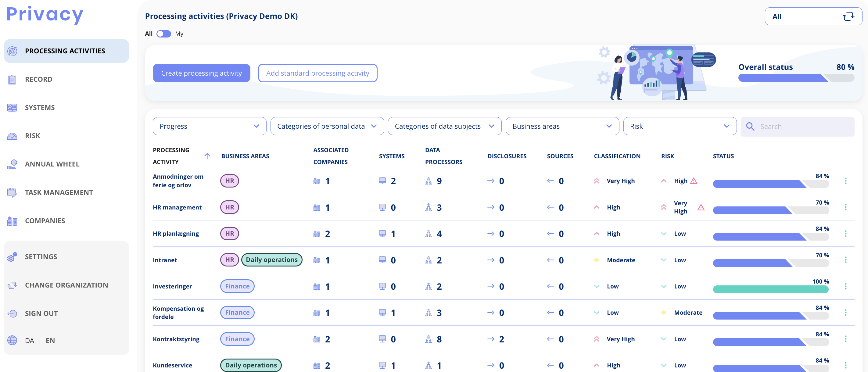This screenshot has width=868, height=372.
Task: Switch language to EN
Action: (x=50, y=341)
